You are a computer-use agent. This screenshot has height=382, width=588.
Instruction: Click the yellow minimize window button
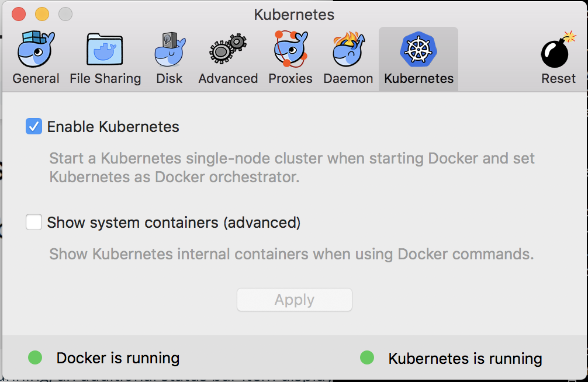tap(42, 14)
